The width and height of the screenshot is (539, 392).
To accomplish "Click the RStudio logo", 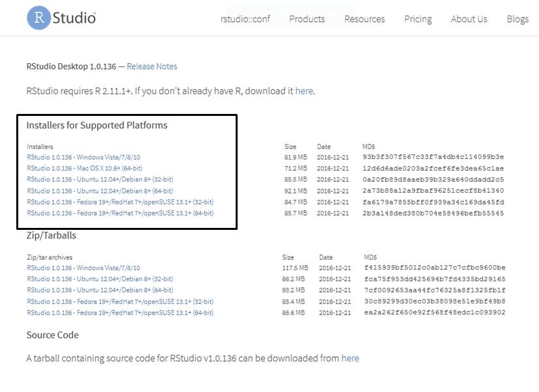I will coord(61,18).
